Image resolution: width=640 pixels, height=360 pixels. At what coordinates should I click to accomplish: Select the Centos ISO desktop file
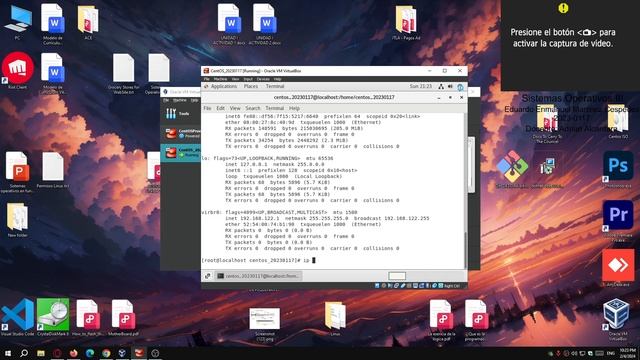click(x=618, y=121)
